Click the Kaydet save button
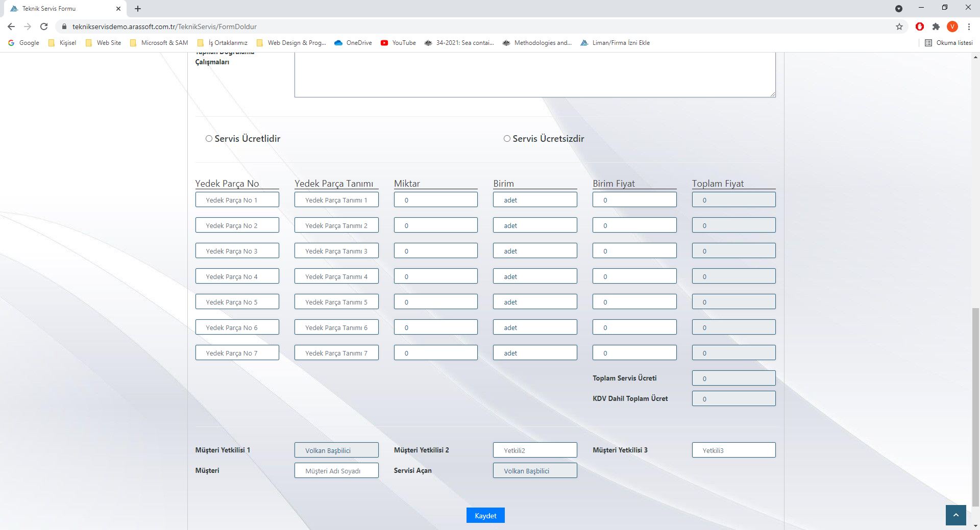This screenshot has width=980, height=530. 485,515
